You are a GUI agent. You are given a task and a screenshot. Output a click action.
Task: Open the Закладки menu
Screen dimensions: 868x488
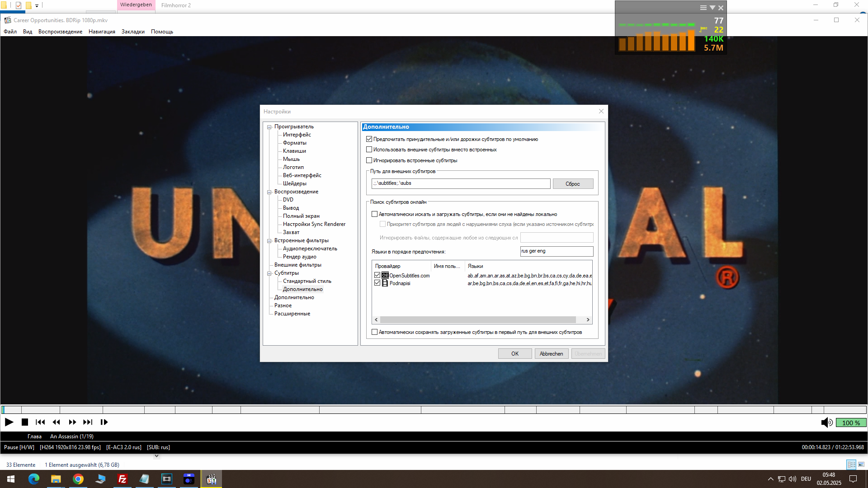pyautogui.click(x=133, y=32)
